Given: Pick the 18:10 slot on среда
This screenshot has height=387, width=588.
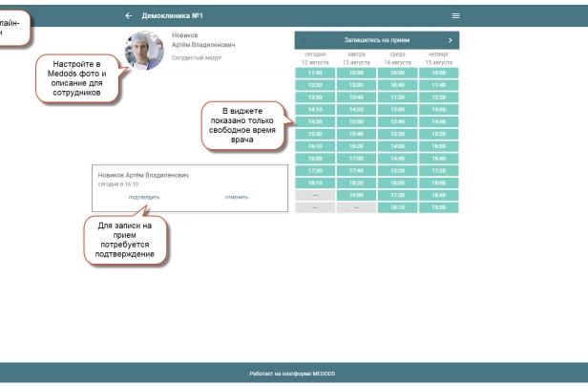Looking at the screenshot, I should point(397,206).
